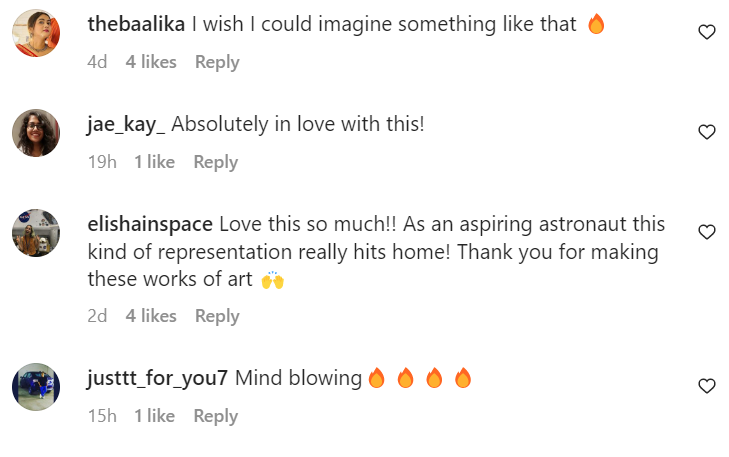Like the 'Mind blowing' comment heart
The width and height of the screenshot is (729, 457).
[706, 386]
